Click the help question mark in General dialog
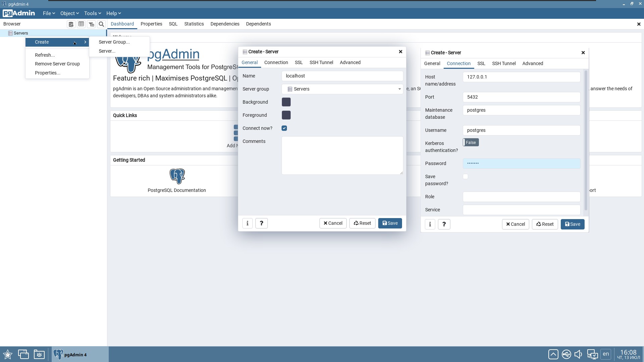This screenshot has width=644, height=362. tap(261, 223)
